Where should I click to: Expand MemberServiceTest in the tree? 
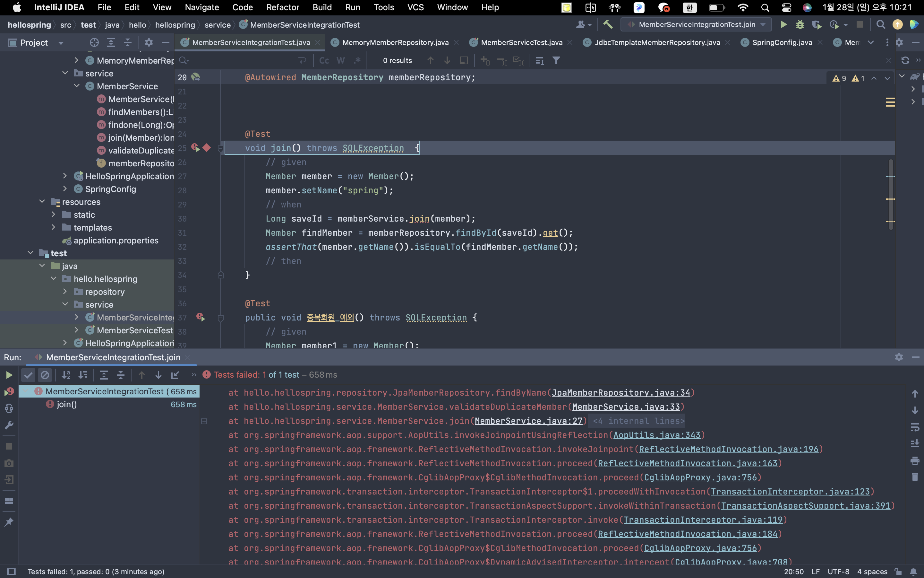77,330
